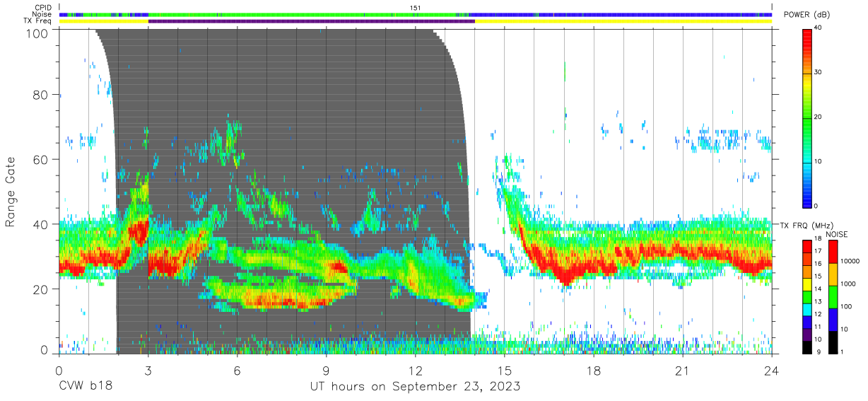Click 'UT hours on September 23, 2023' label
This screenshot has width=868, height=401.
point(416,386)
